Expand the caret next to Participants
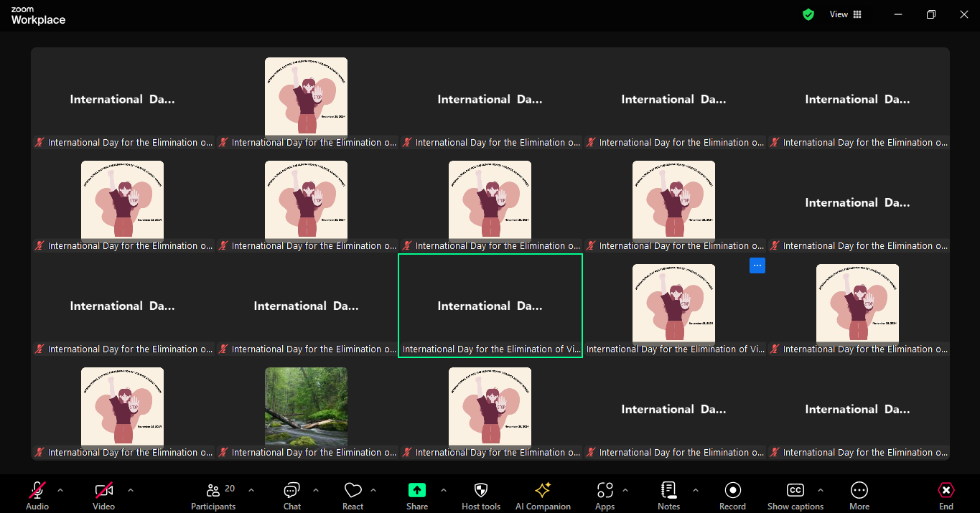The width and height of the screenshot is (980, 513). pyautogui.click(x=251, y=490)
